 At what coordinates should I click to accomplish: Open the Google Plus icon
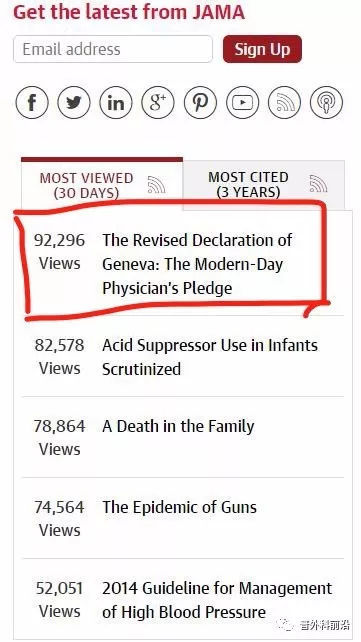tap(158, 102)
